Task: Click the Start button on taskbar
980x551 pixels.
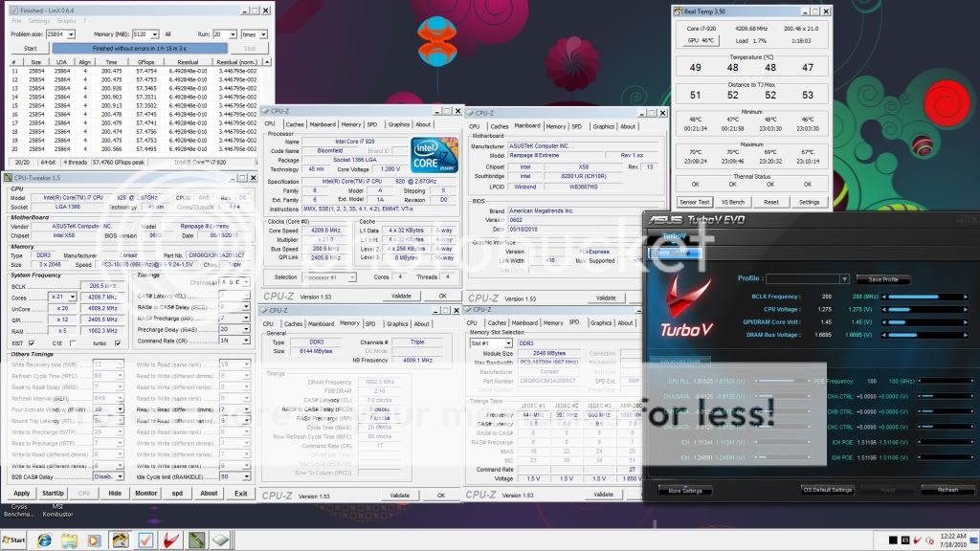Action: [x=14, y=540]
